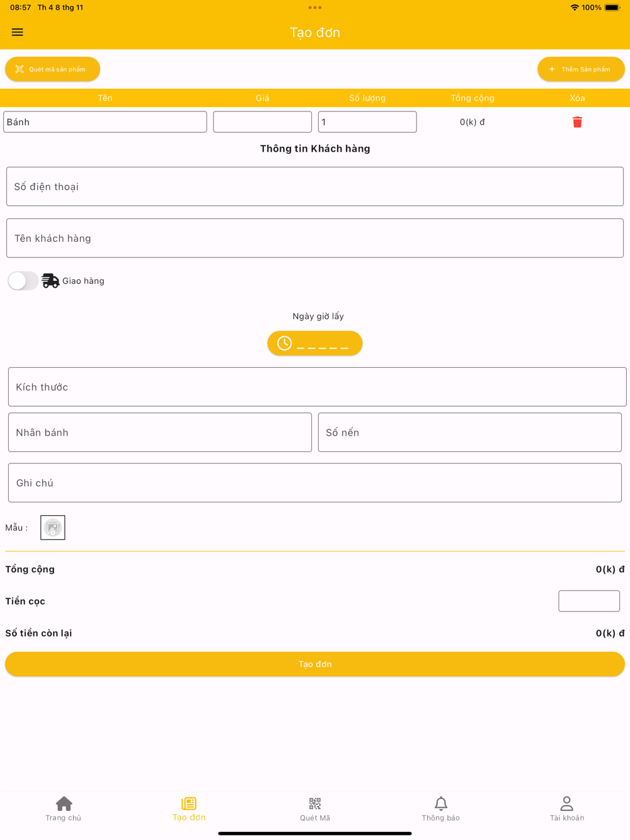
Task: Delete the Bánh product row with trash icon
Action: 577,122
